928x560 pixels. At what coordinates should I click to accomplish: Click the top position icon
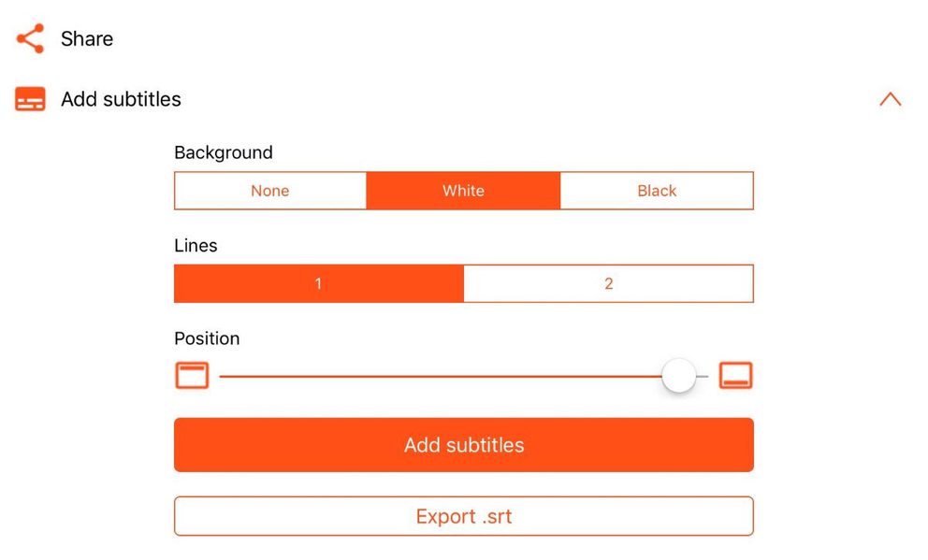pos(192,376)
